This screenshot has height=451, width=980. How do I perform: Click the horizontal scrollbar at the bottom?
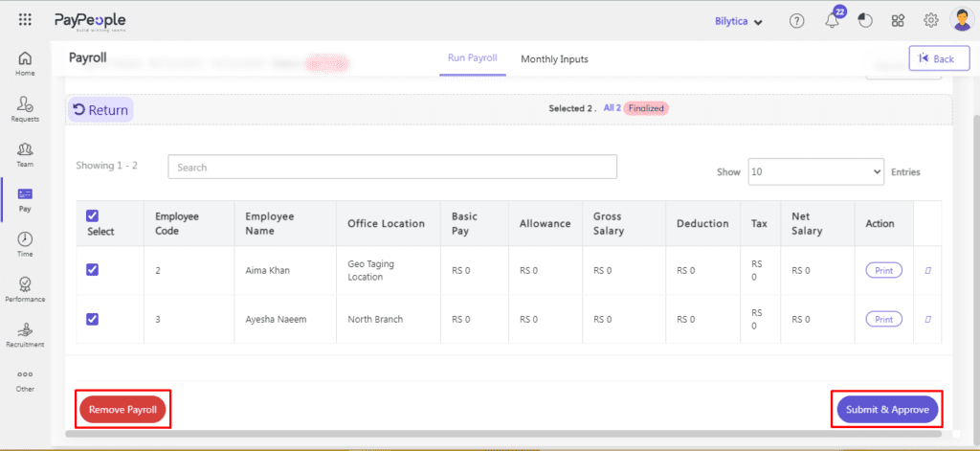503,433
